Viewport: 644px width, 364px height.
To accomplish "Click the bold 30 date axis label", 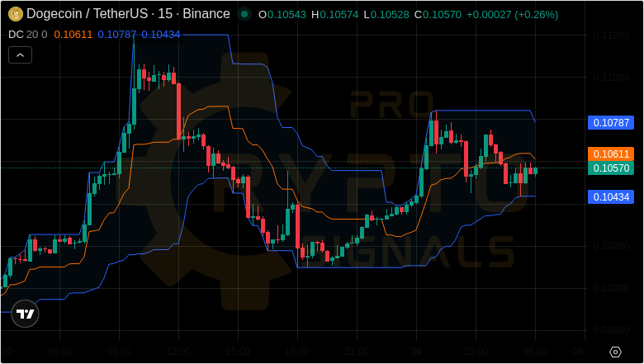I will [x=416, y=352].
